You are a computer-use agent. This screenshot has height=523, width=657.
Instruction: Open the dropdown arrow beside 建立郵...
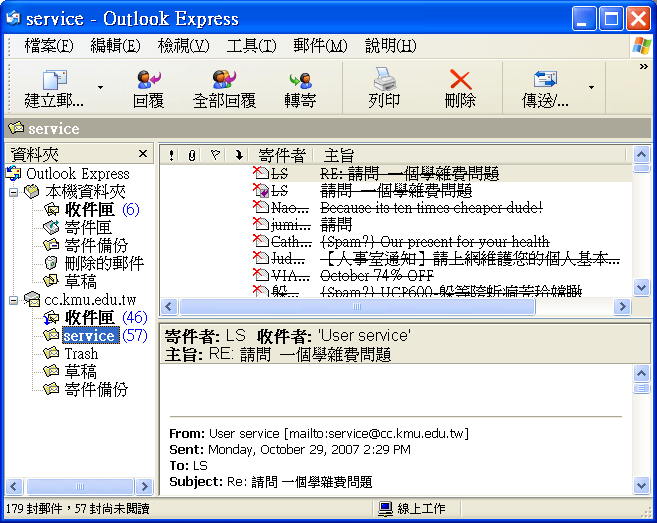pyautogui.click(x=101, y=88)
